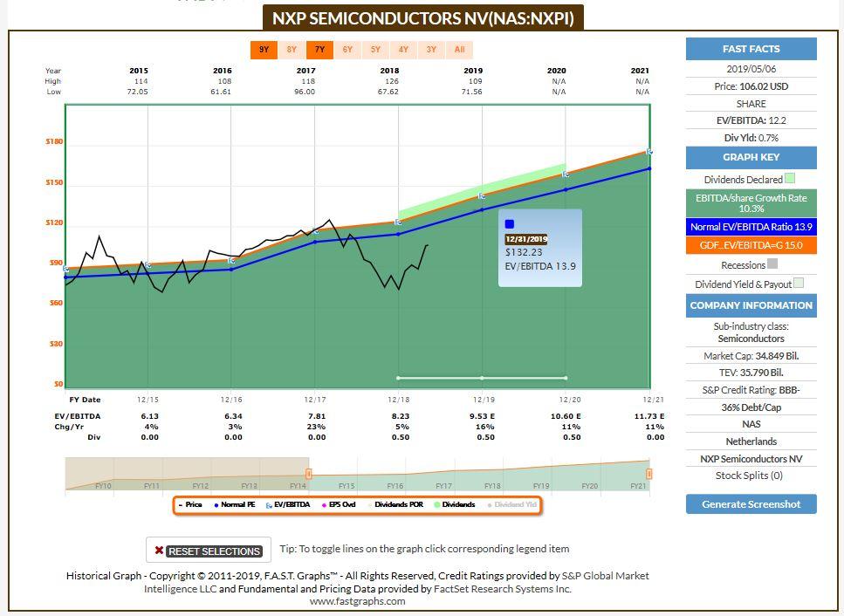The width and height of the screenshot is (844, 616).
Task: Switch to the 9Y timeframe tab
Action: [264, 50]
